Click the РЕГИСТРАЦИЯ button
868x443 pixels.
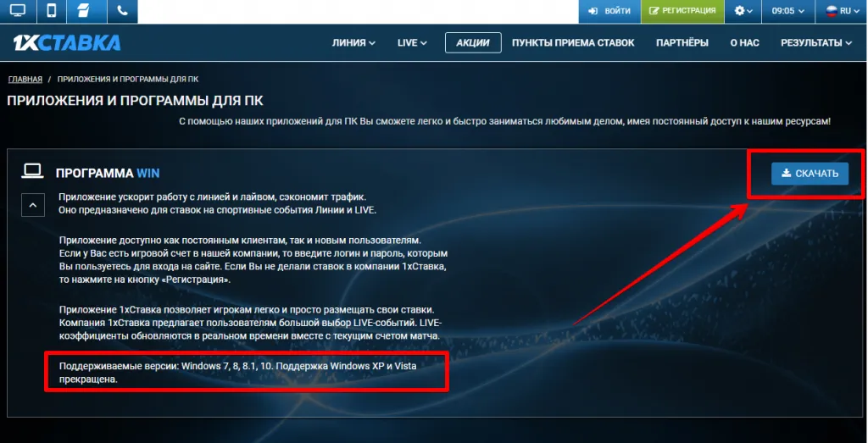[682, 11]
